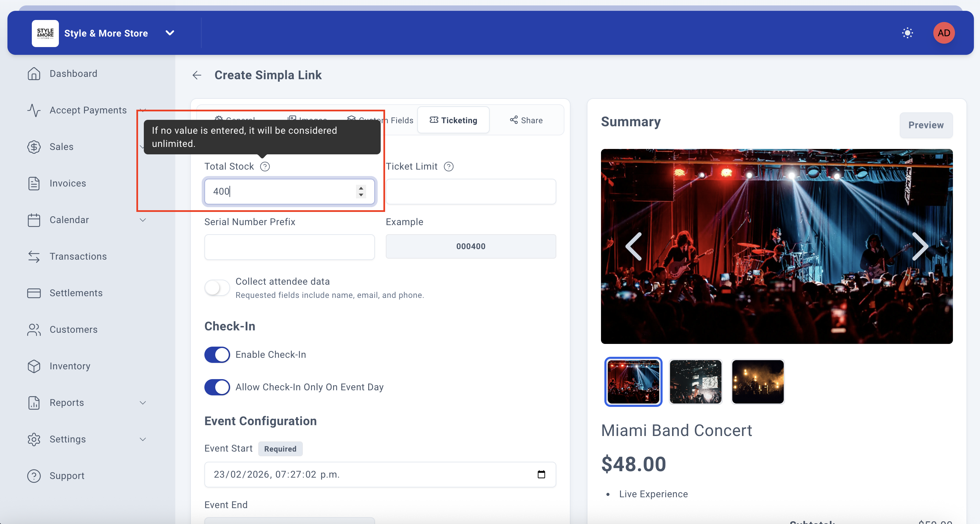Click the back arrow beside Create Simpla Link
Image resolution: width=980 pixels, height=524 pixels.
[x=197, y=75]
